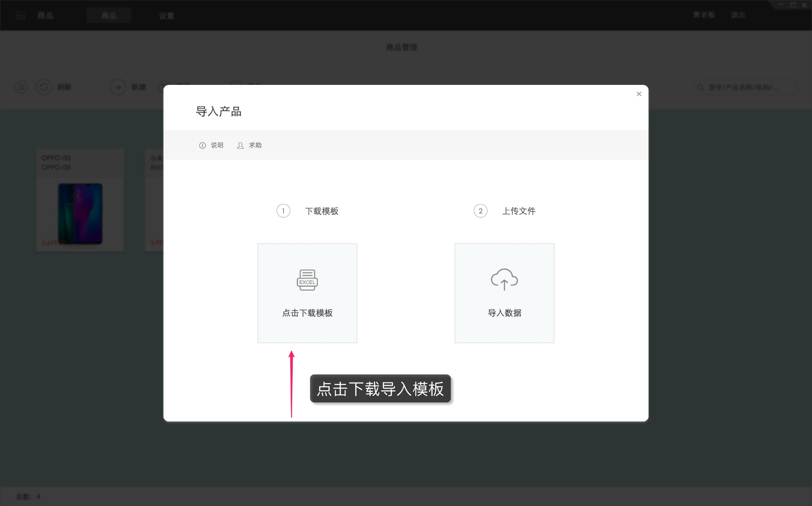
Task: Switch to the 设置 tab
Action: (166, 15)
